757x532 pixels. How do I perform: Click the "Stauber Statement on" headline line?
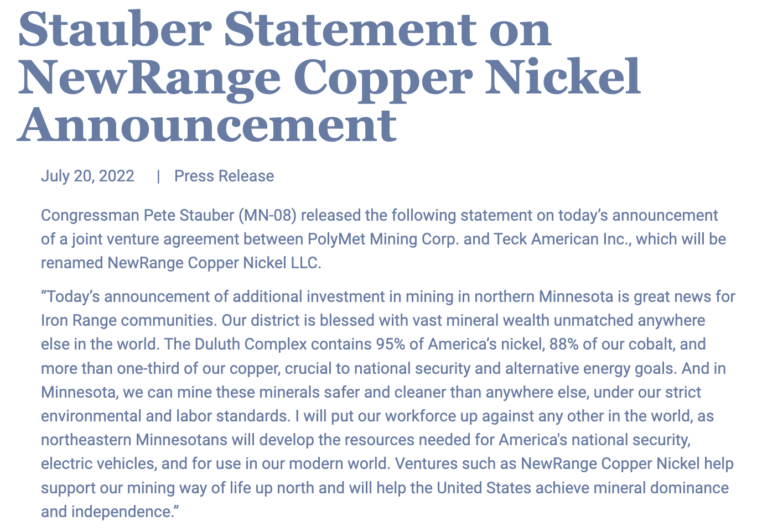[285, 29]
